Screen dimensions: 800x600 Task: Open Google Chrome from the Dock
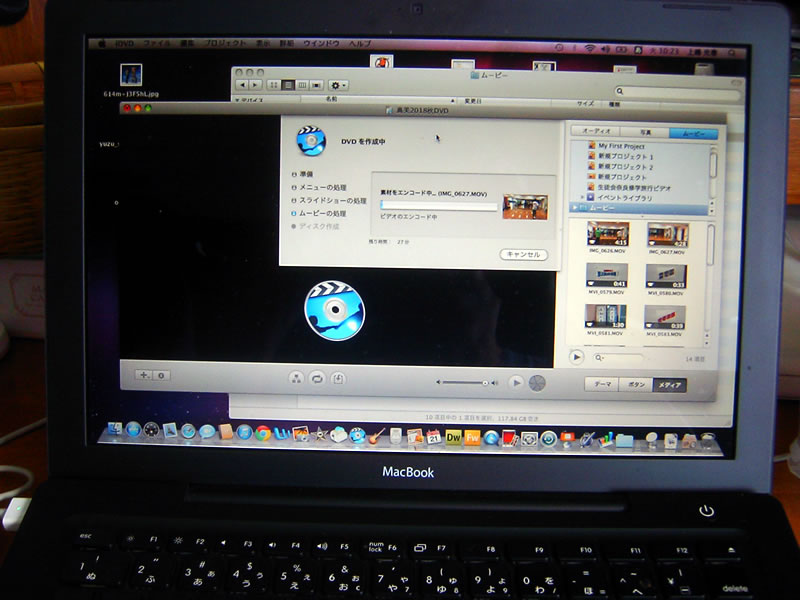[x=263, y=433]
